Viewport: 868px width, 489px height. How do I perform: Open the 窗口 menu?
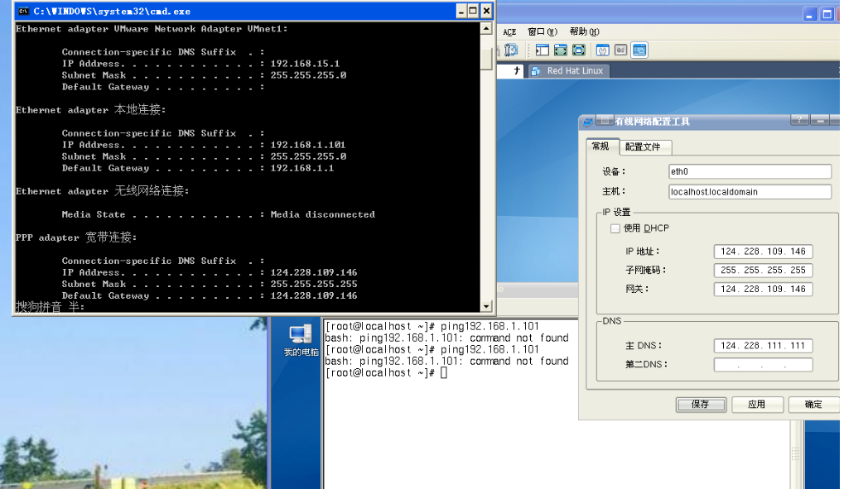pyautogui.click(x=542, y=32)
